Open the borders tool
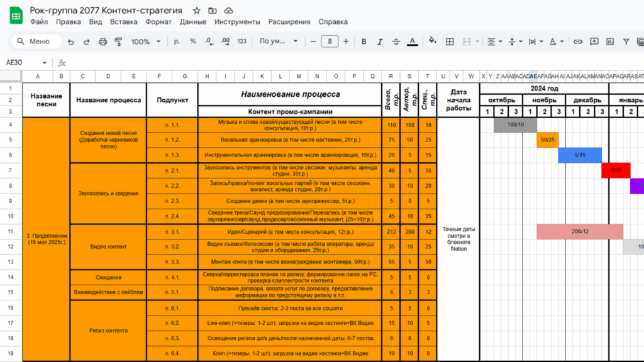Screen dimensions: 644x362 coord(450,41)
